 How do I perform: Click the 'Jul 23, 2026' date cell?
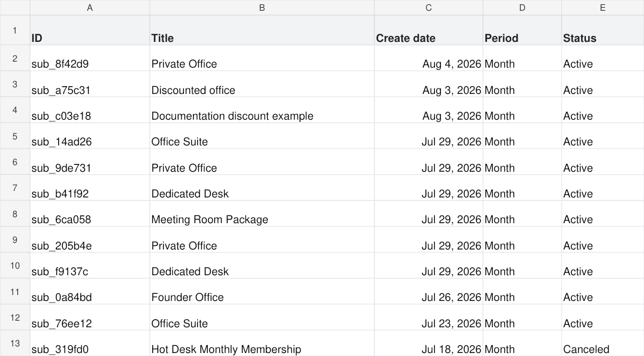[x=428, y=318]
